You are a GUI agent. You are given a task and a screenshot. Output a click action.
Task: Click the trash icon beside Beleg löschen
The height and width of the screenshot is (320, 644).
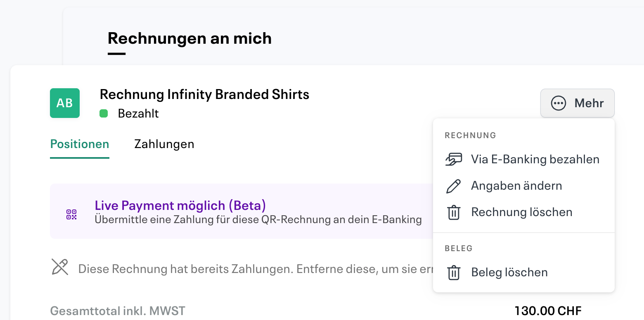(454, 272)
